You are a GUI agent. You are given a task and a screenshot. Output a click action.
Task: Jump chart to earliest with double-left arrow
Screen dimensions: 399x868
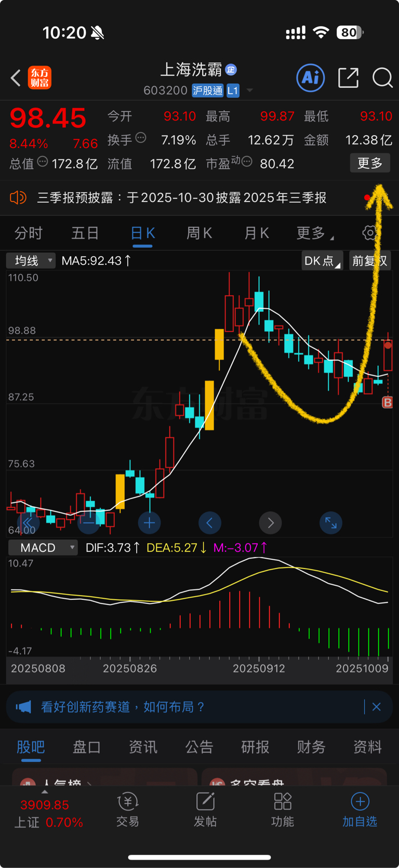28,522
